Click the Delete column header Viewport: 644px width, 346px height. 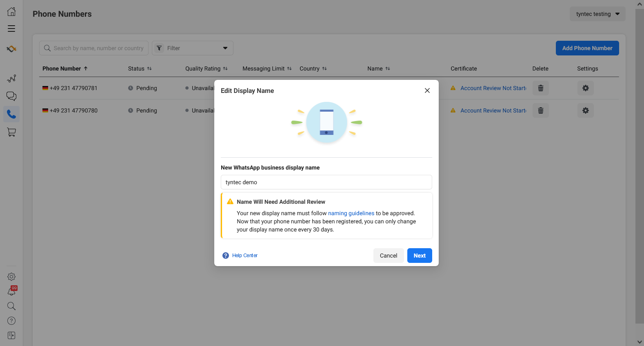540,68
